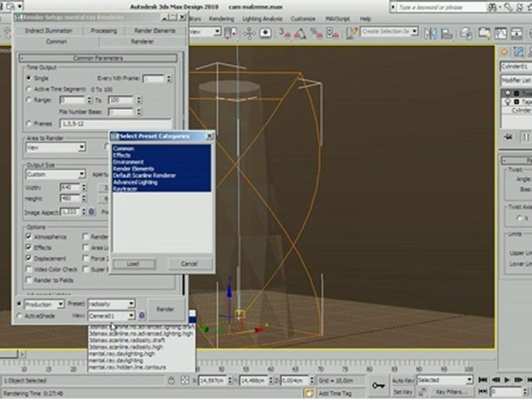Open the Layer Manager icon
532x399 pixels.
coord(467,33)
